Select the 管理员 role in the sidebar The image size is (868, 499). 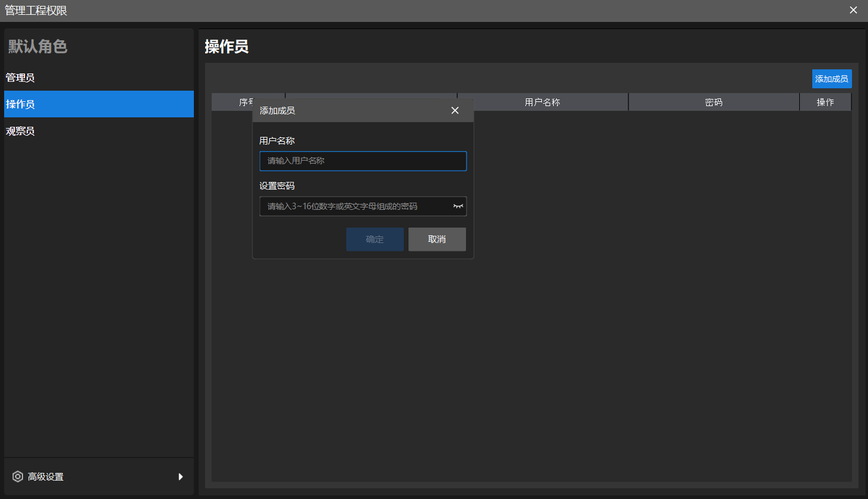click(20, 78)
